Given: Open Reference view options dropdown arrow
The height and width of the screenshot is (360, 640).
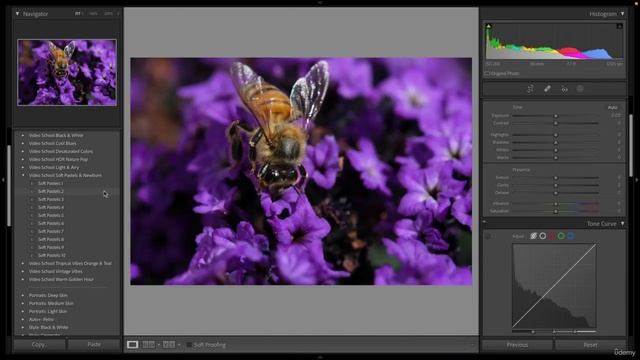Looking at the screenshot, I should pos(158,345).
